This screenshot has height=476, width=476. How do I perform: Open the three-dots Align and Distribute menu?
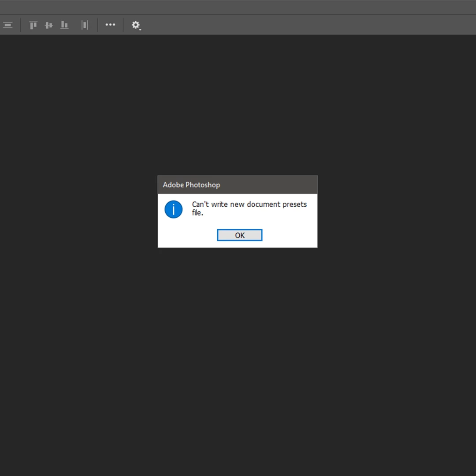coord(110,25)
